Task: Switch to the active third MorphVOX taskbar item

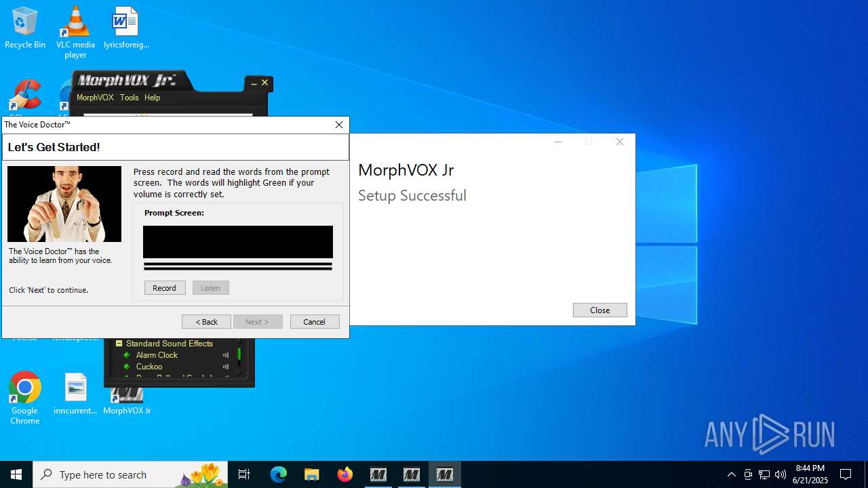Action: click(445, 474)
